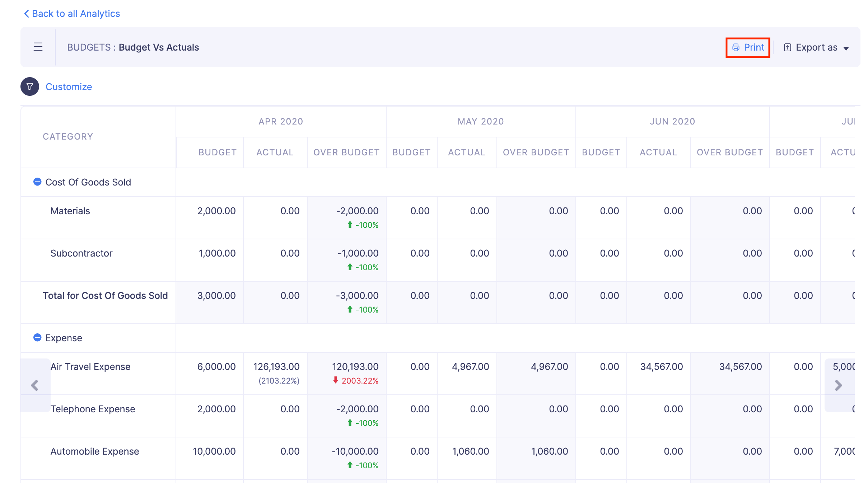Select the Materials category row
Screen dimensions: 868x483
[70, 211]
